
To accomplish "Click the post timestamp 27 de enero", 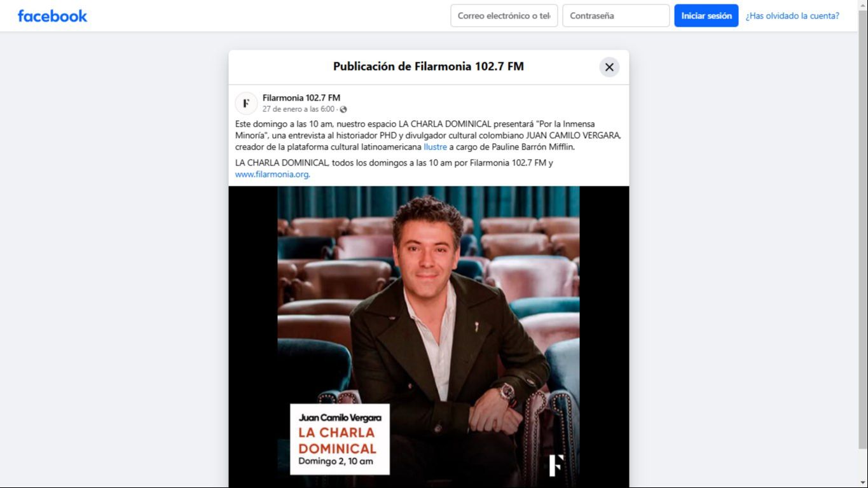I will pyautogui.click(x=299, y=109).
